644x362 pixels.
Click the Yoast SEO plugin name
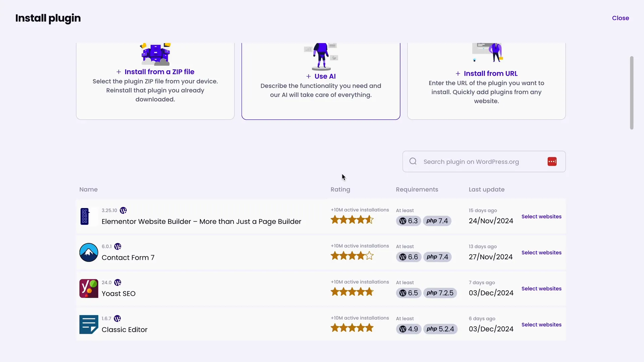pyautogui.click(x=119, y=294)
